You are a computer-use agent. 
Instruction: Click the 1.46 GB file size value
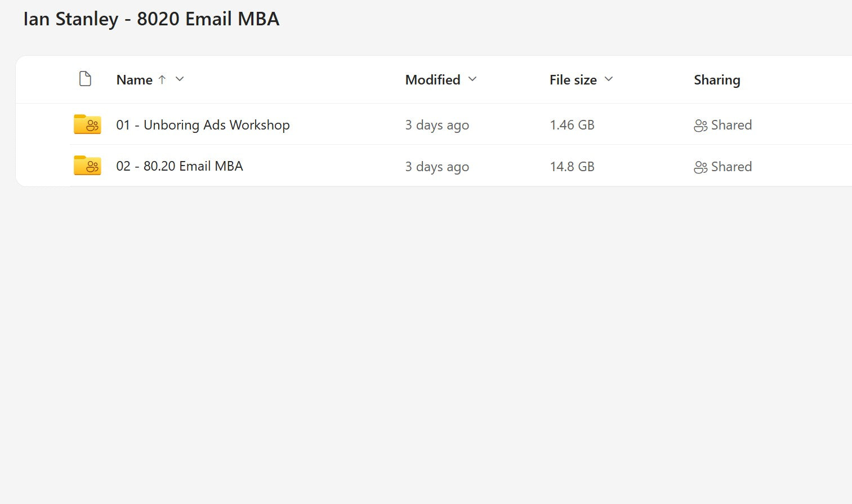point(572,125)
